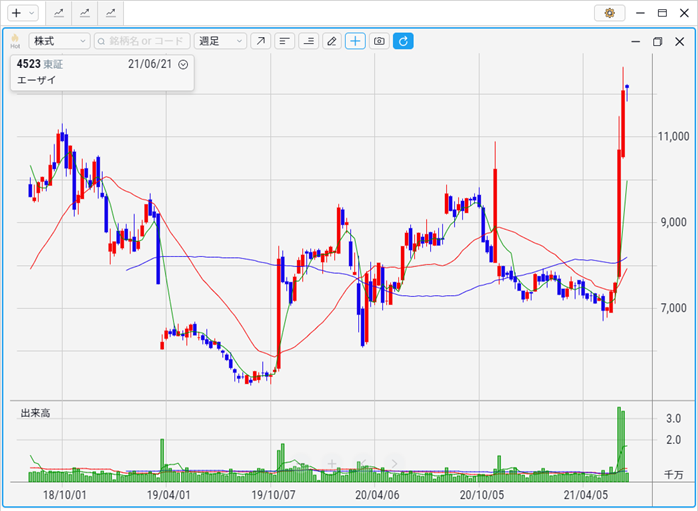Image resolution: width=698 pixels, height=511 pixels.
Task: Click the company name エーザイ
Action: pos(37,80)
